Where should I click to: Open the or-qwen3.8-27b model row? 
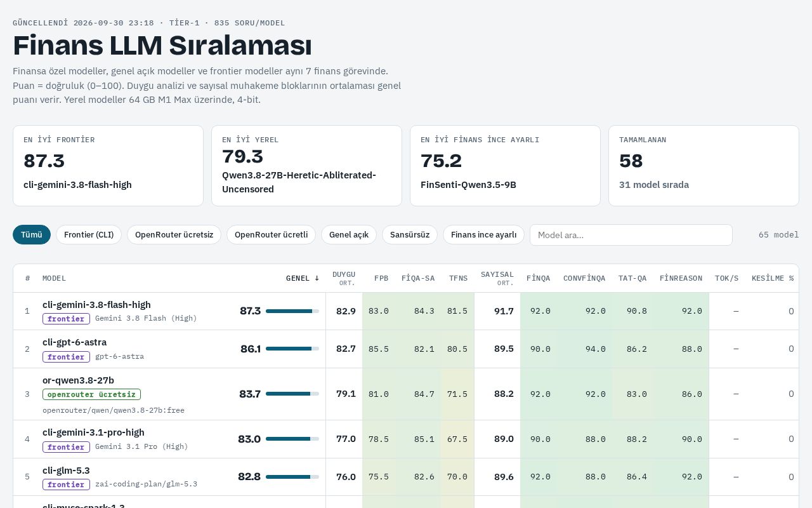coord(406,394)
